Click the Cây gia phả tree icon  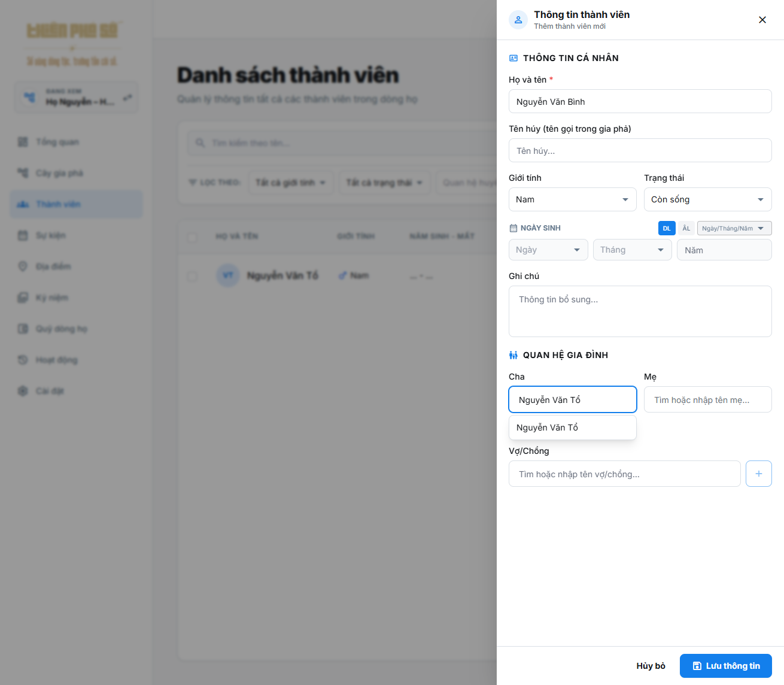[23, 173]
